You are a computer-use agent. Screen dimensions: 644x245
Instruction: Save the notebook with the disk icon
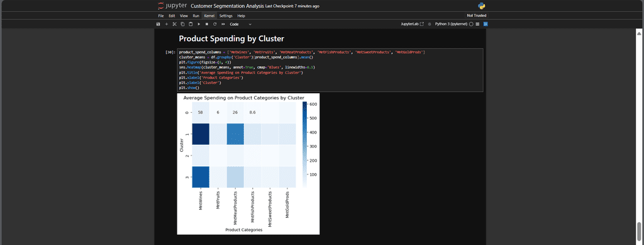tap(158, 25)
